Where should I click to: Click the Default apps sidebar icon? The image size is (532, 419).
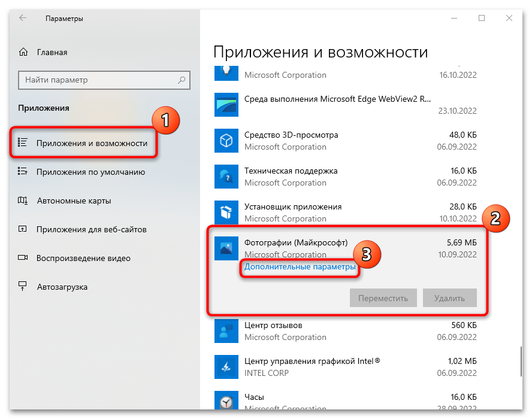click(x=22, y=171)
